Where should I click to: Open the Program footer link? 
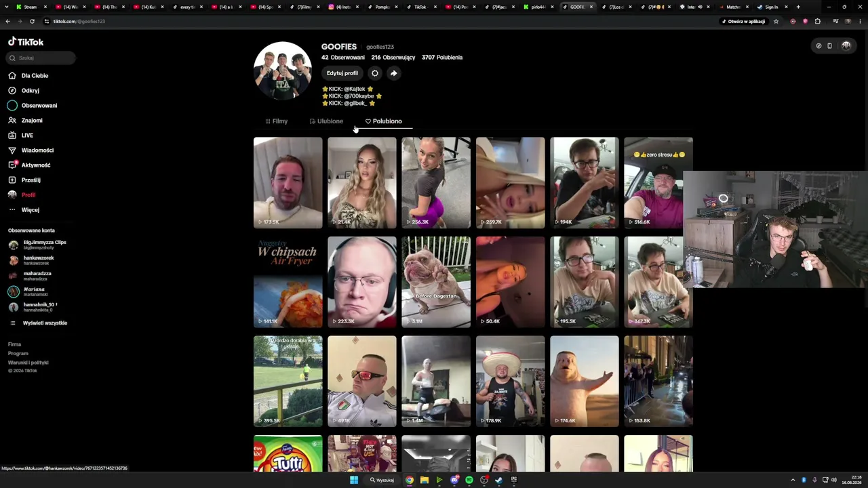(x=18, y=353)
